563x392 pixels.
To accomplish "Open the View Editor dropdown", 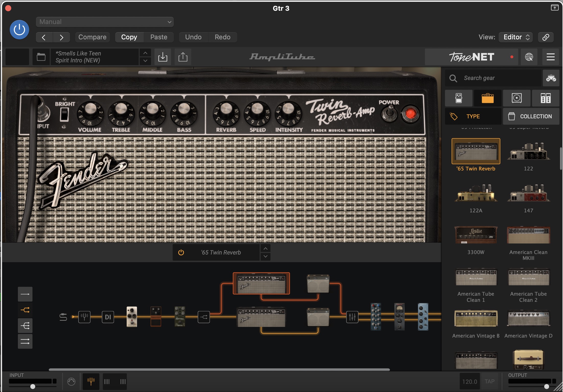I will click(516, 37).
